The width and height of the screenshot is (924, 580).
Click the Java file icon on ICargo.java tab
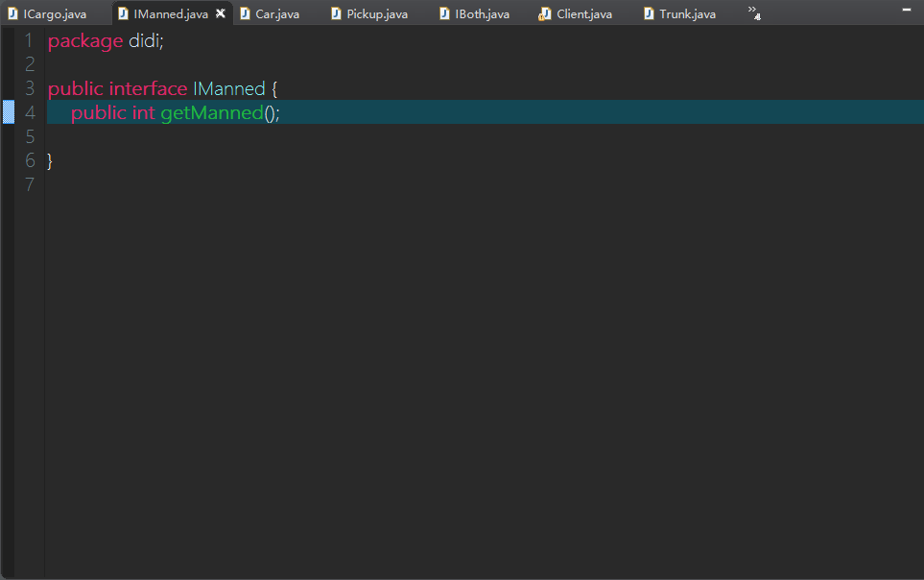12,13
